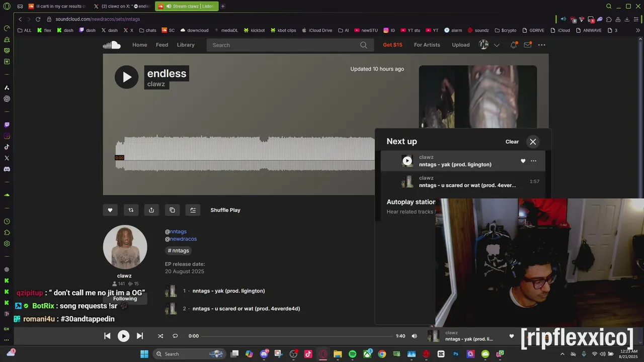Show hidden system tray icons
The height and width of the screenshot is (362, 644).
[562, 354]
